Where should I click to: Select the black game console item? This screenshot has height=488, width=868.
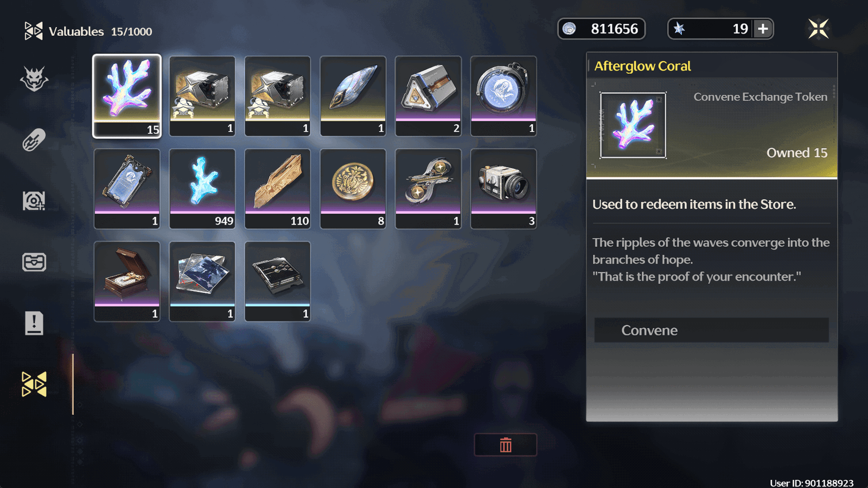tap(278, 281)
